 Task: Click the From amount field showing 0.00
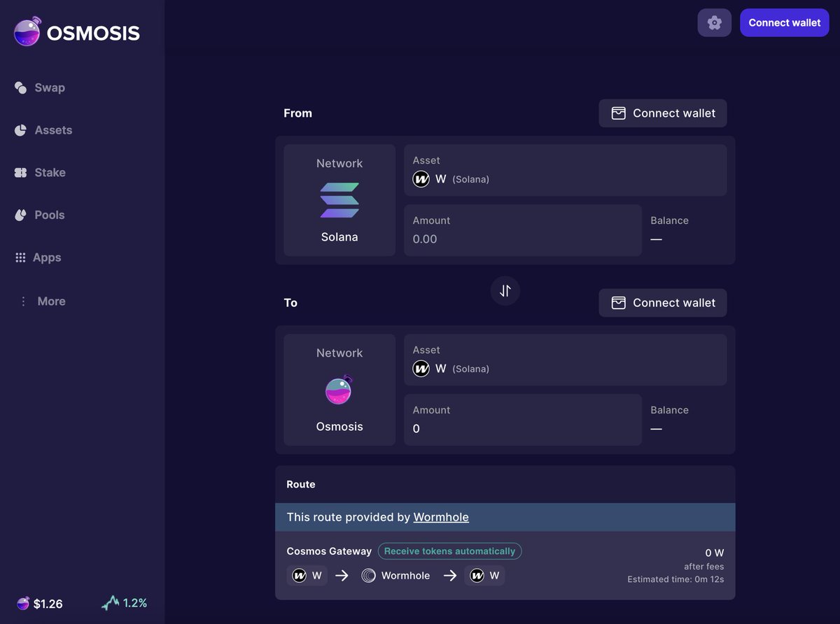click(x=523, y=230)
